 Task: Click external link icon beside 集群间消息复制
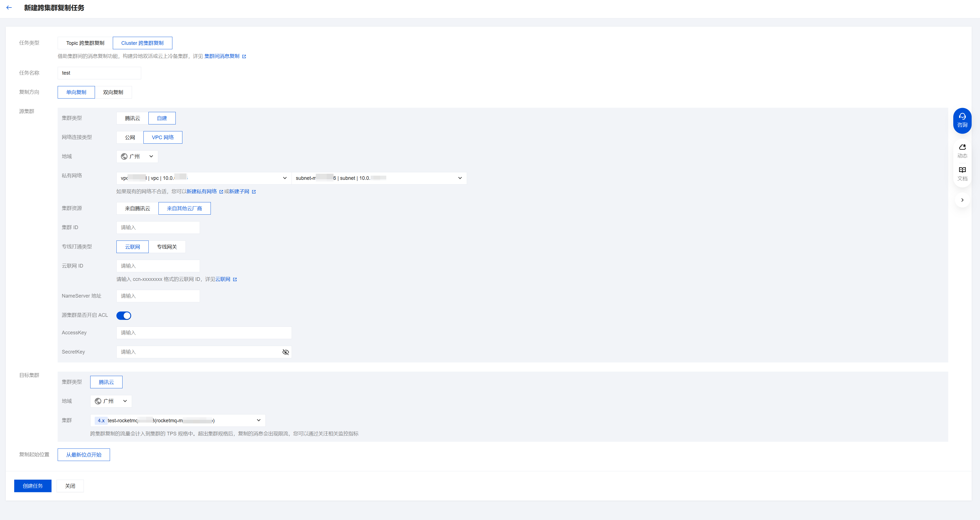[x=244, y=57]
